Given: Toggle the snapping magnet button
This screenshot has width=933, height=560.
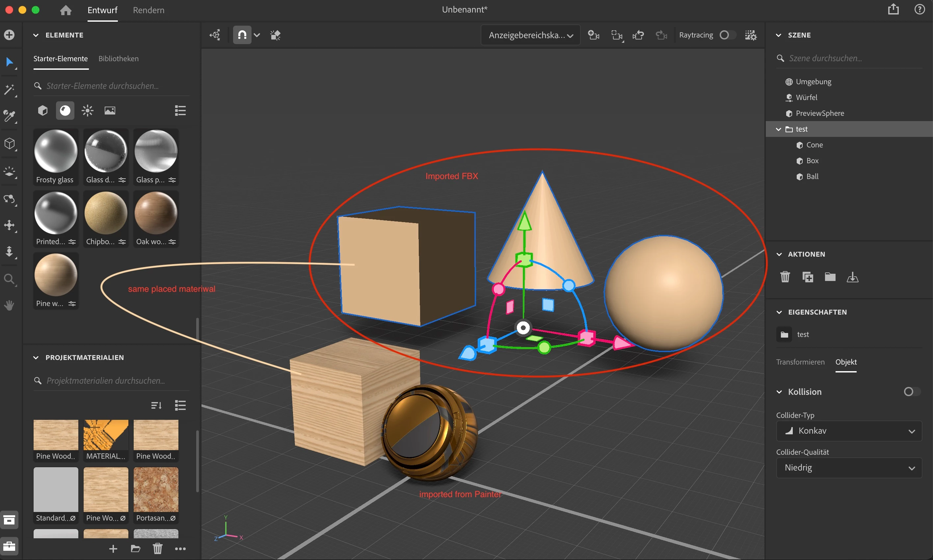Looking at the screenshot, I should tap(242, 35).
